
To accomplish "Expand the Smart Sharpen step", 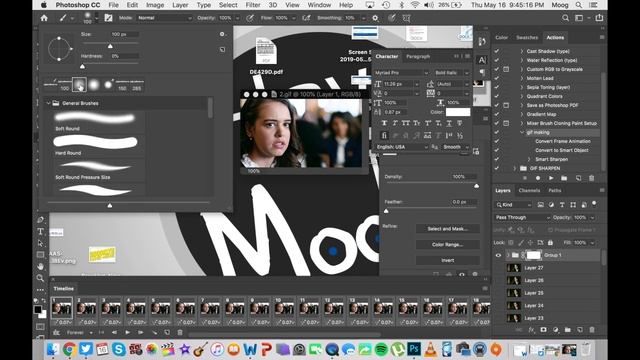I will click(529, 159).
